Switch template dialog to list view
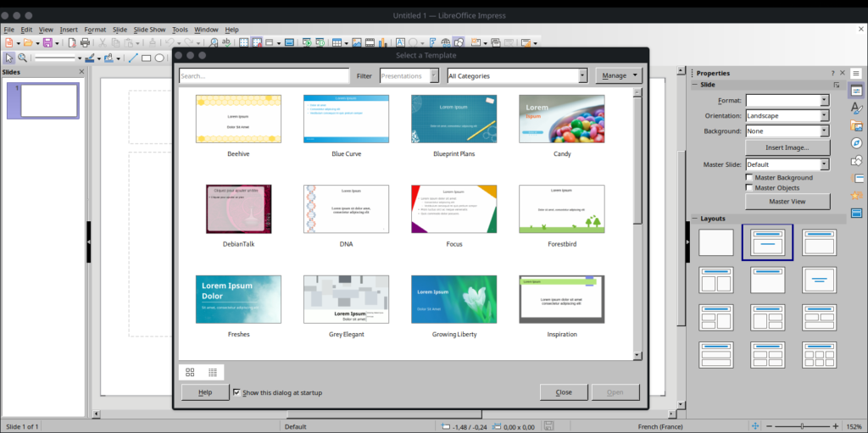This screenshot has height=433, width=868. click(x=213, y=372)
